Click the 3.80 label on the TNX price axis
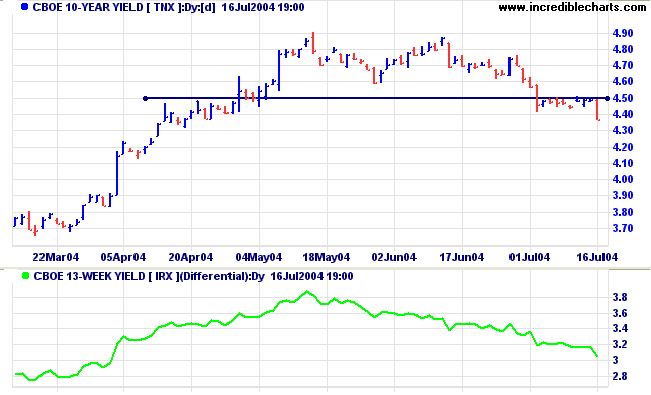651x395 pixels. pos(623,212)
